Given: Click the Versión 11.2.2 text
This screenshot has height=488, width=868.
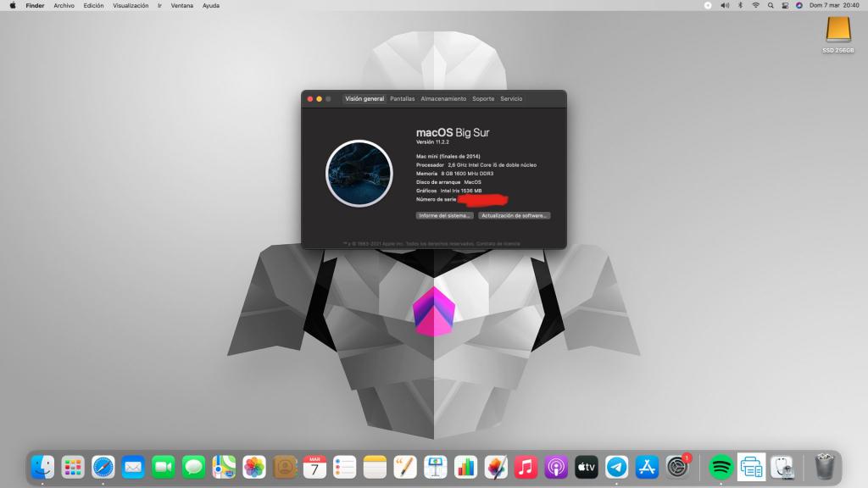Looking at the screenshot, I should tap(432, 142).
